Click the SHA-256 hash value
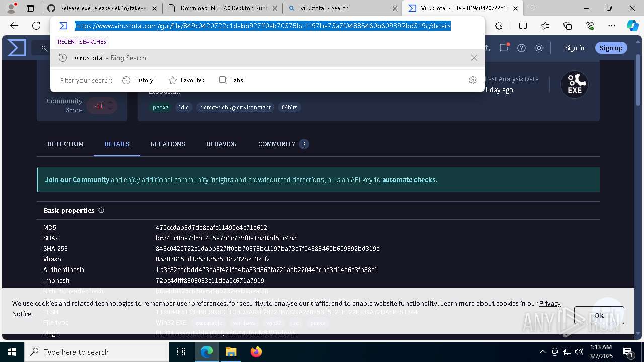The image size is (644, 362). (268, 249)
